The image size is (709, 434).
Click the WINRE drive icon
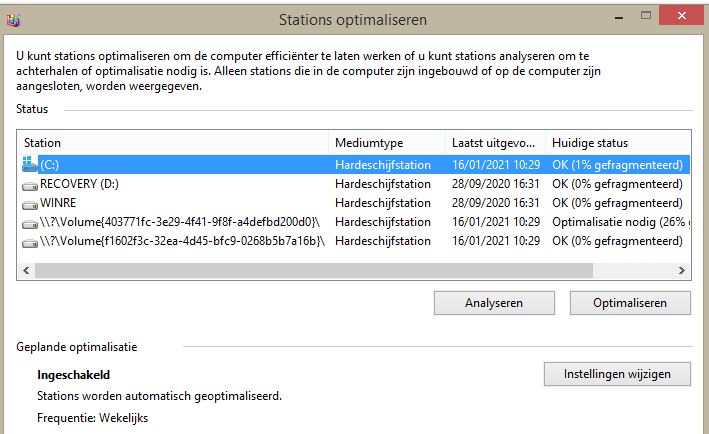point(29,202)
